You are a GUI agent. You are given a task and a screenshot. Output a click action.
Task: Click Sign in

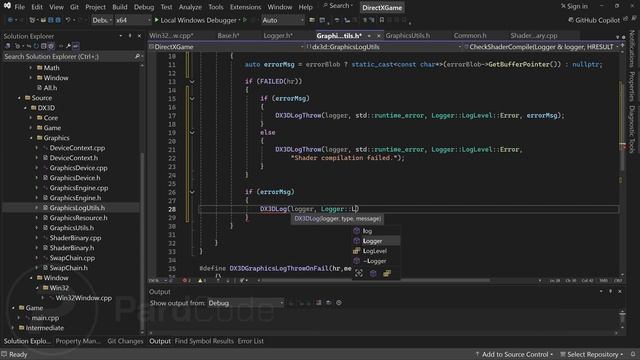click(x=574, y=6)
